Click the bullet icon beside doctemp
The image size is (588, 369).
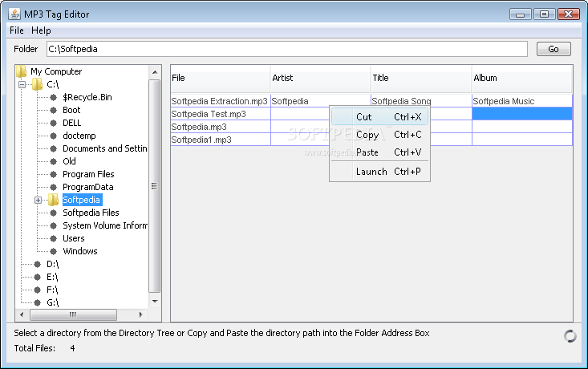click(53, 136)
